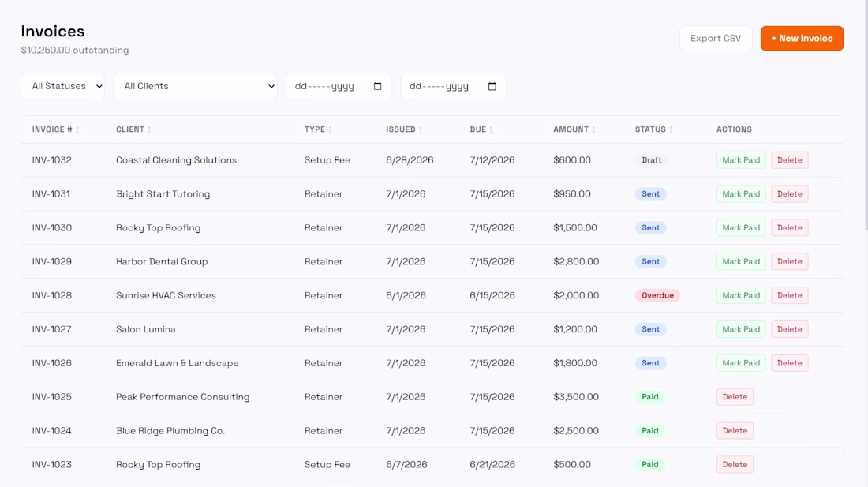This screenshot has height=487, width=868.
Task: Open the first date filter's calendar icon
Action: 377,86
